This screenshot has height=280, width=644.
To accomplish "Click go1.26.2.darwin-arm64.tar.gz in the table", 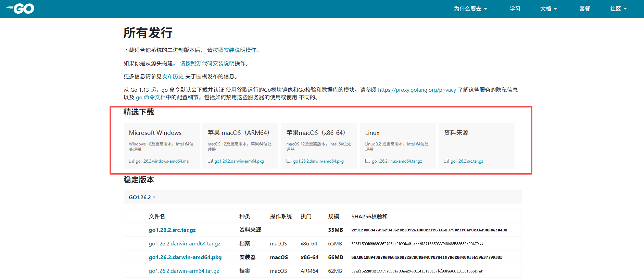I will coord(184,271).
